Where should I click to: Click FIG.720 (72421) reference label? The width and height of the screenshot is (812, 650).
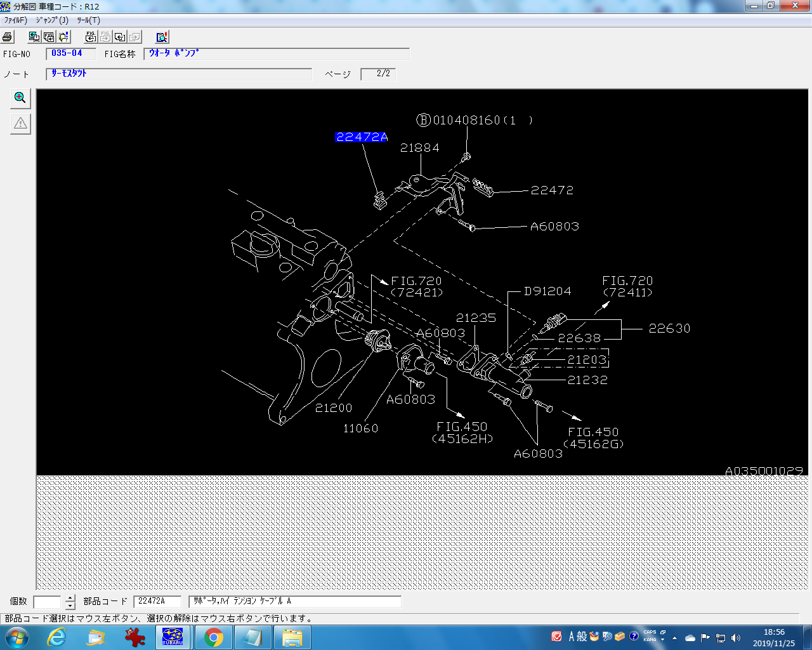click(x=416, y=286)
